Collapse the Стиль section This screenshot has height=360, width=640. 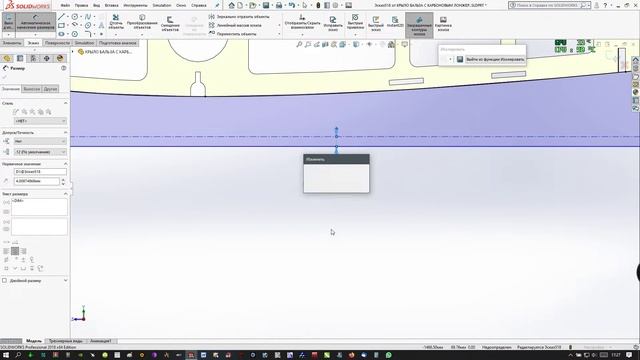[65, 103]
